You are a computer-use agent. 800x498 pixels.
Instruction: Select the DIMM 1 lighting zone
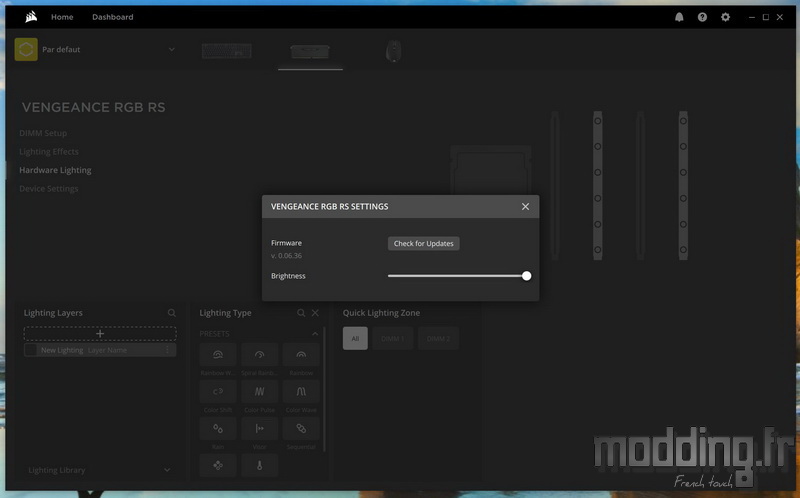tap(393, 338)
